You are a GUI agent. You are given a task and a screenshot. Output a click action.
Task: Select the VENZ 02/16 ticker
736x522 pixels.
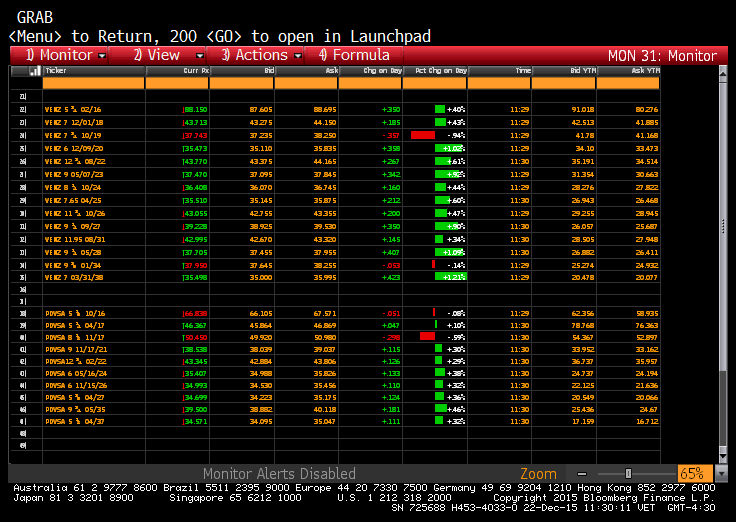(73, 109)
